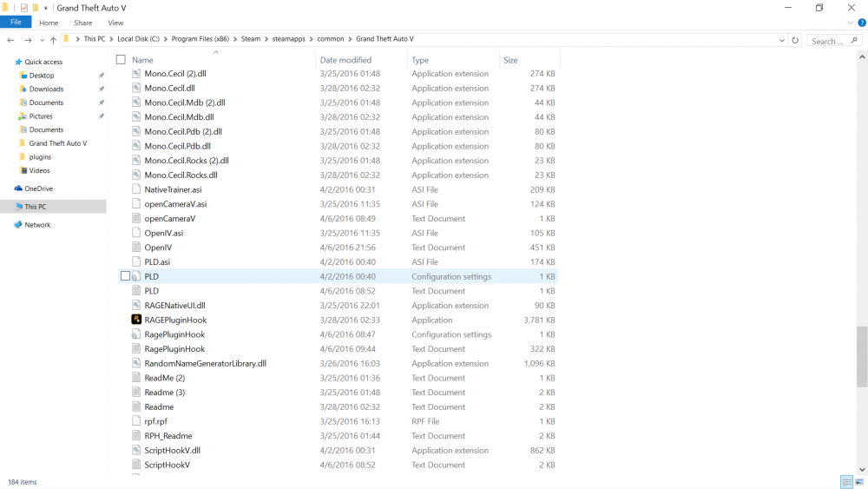Expand the ribbon chevron

pos(851,23)
